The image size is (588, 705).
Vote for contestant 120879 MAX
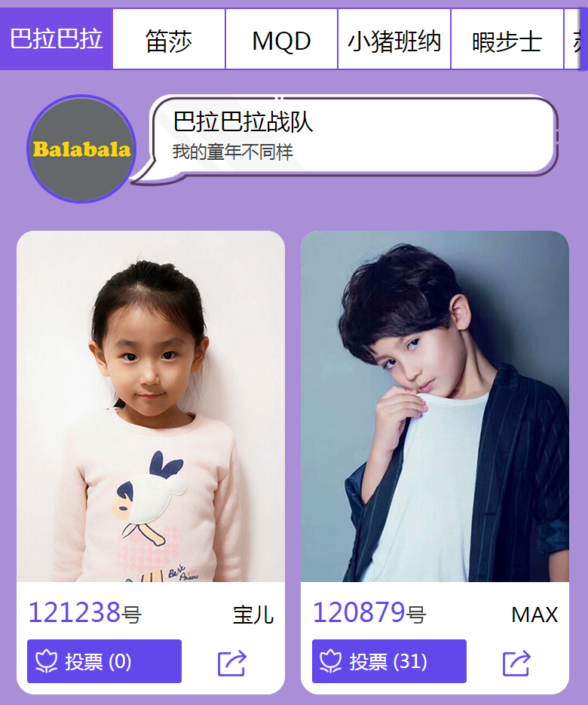[x=389, y=661]
